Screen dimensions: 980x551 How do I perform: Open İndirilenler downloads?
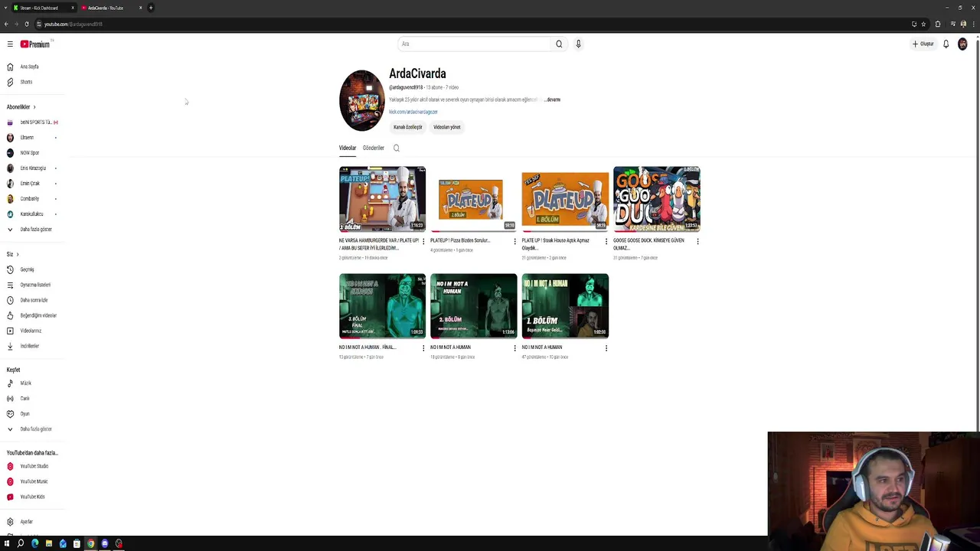[29, 346]
